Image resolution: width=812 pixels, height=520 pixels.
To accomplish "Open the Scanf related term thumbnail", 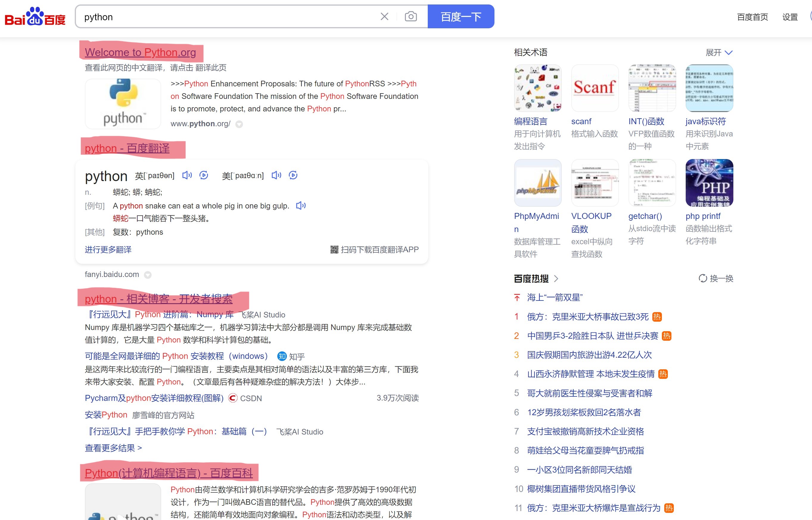I will point(594,88).
